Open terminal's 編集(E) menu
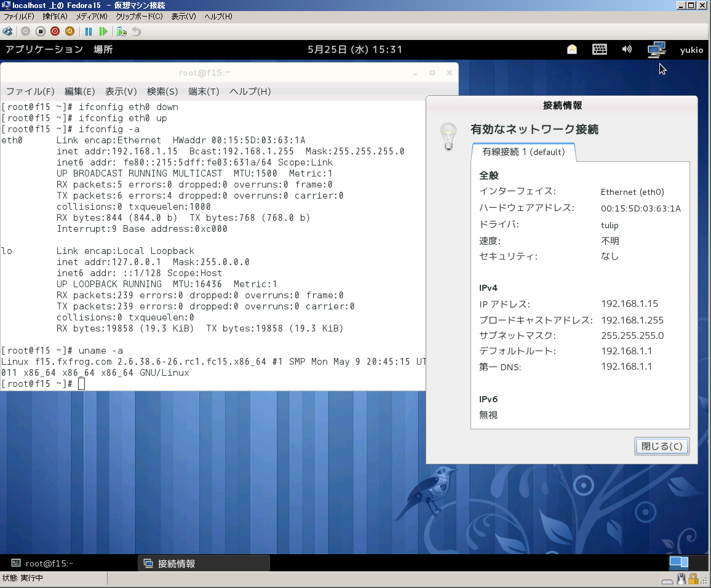This screenshot has height=588, width=711. tap(79, 92)
